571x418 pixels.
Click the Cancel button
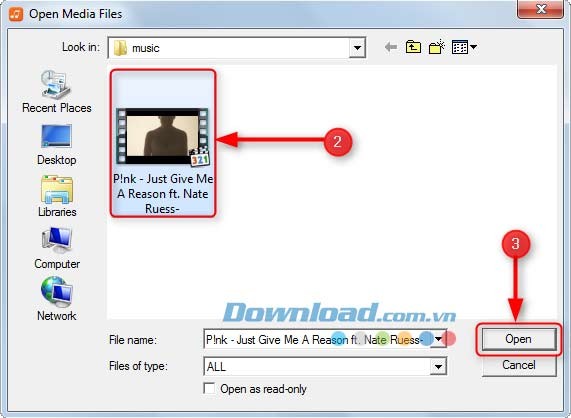[519, 365]
